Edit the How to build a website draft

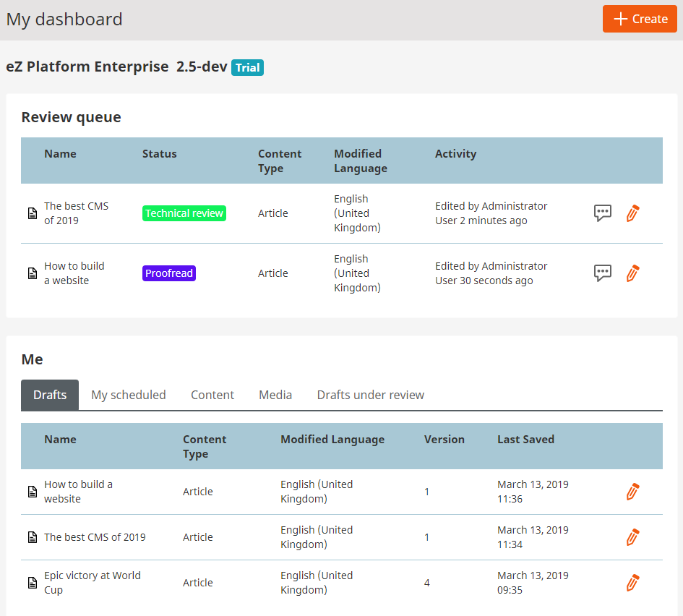point(633,492)
